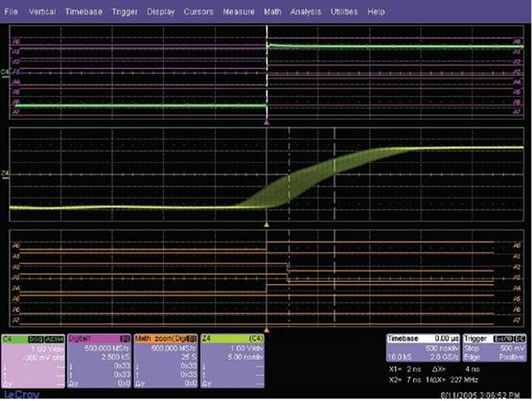Click the Positive slope text
Viewport: 532px width, 401px height.
click(512, 357)
